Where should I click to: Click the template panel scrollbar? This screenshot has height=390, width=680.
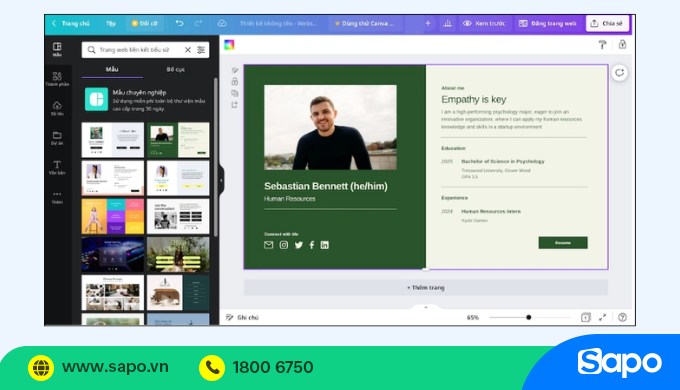pos(215,156)
